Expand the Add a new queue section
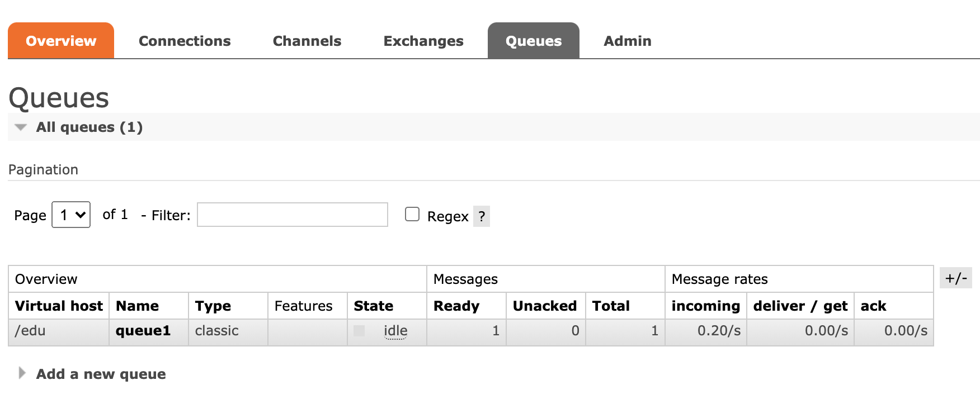 [101, 374]
